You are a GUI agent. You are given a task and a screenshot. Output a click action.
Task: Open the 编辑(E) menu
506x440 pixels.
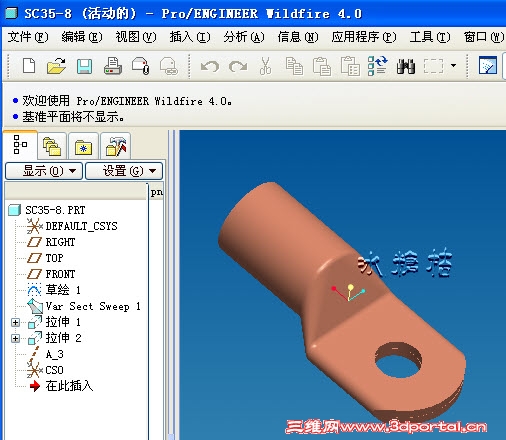82,37
